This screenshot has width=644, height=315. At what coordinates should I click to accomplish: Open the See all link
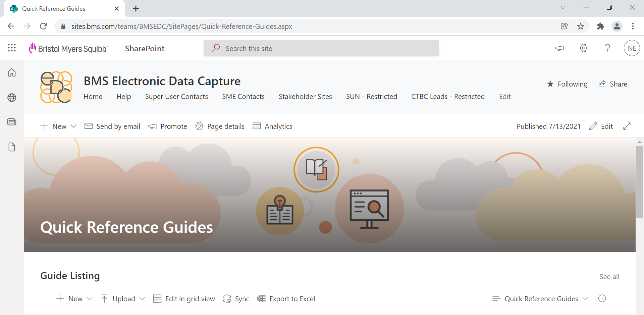point(609,277)
